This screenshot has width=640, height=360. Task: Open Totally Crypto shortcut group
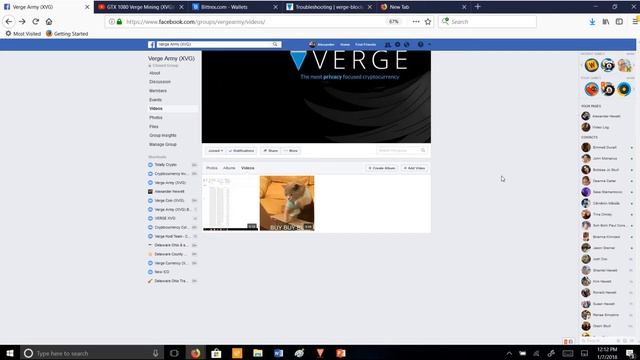pyautogui.click(x=165, y=165)
